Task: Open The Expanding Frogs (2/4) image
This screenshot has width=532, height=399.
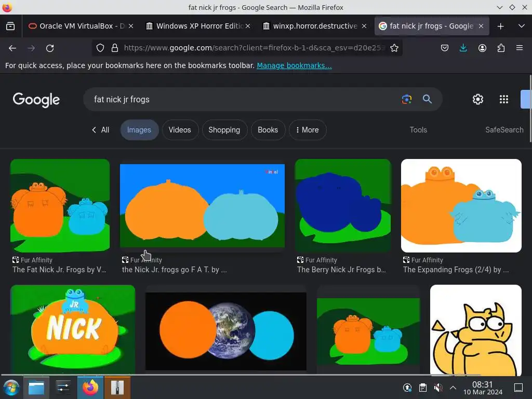Action: coord(461,206)
